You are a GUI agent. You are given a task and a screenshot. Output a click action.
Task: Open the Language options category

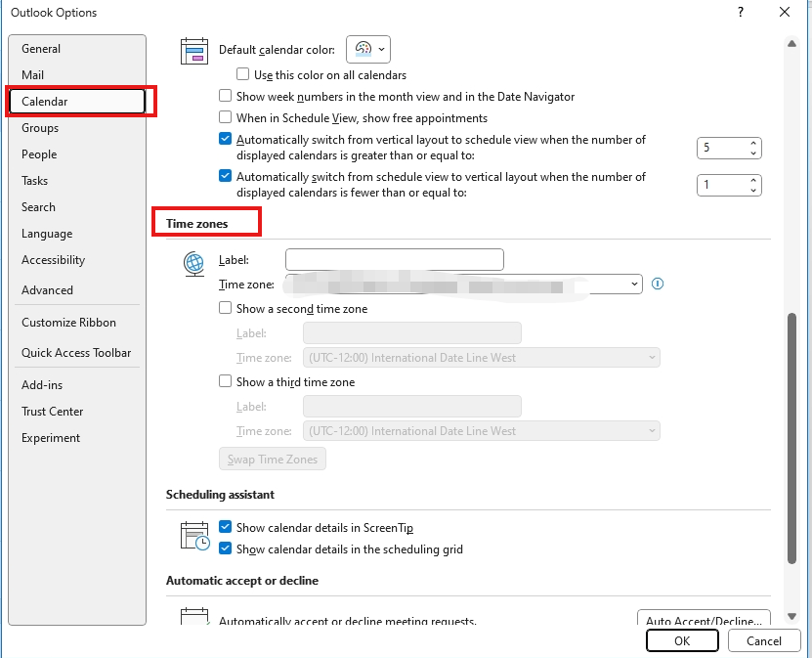click(76, 234)
